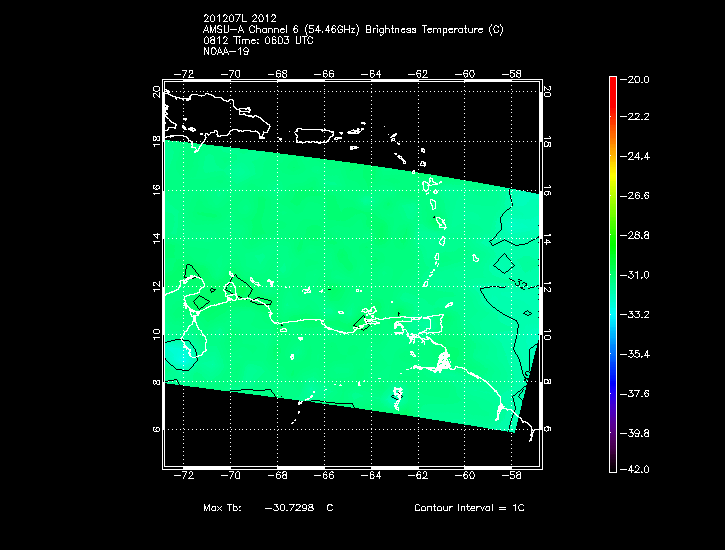Select the 'Contour Interval = 1C' caption
The image size is (725, 550).
pyautogui.click(x=469, y=508)
